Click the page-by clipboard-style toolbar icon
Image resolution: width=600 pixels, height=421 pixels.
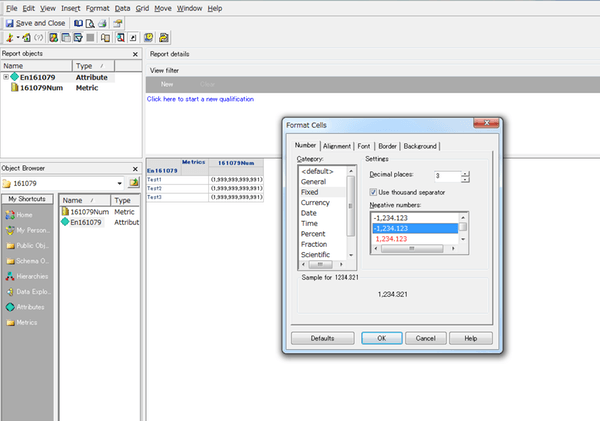(x=105, y=38)
